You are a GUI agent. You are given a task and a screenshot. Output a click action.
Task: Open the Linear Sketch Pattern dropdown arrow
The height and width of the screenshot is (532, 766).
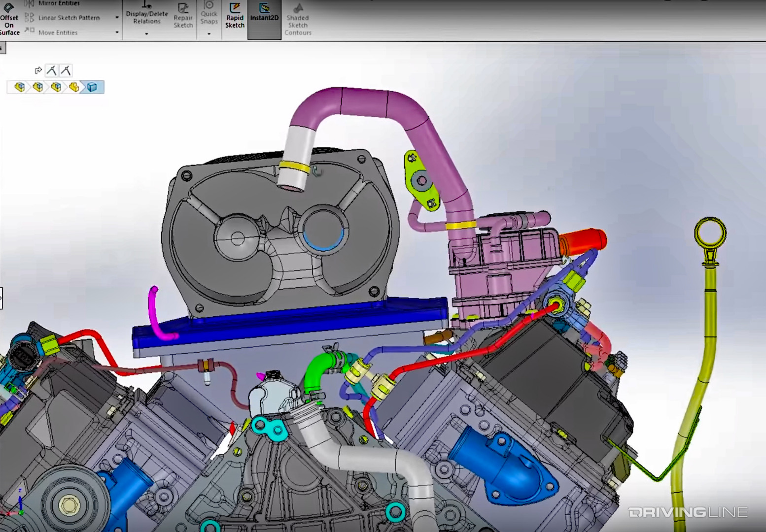pos(117,17)
